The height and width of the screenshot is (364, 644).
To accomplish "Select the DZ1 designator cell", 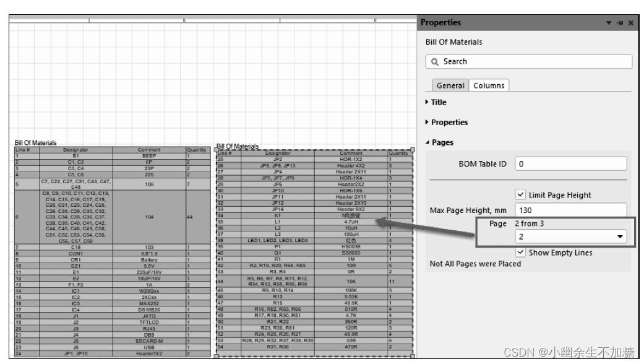I will coord(75,266).
